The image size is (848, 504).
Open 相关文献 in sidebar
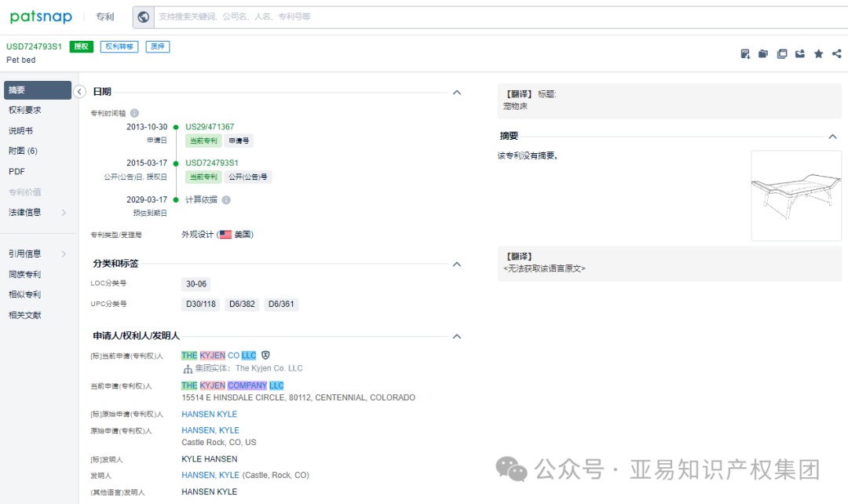pos(25,316)
